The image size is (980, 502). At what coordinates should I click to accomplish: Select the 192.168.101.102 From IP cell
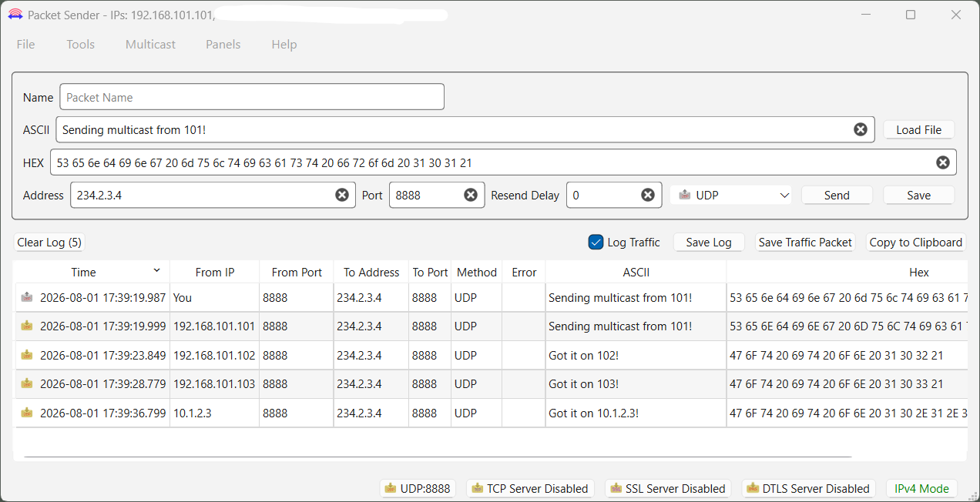[214, 355]
